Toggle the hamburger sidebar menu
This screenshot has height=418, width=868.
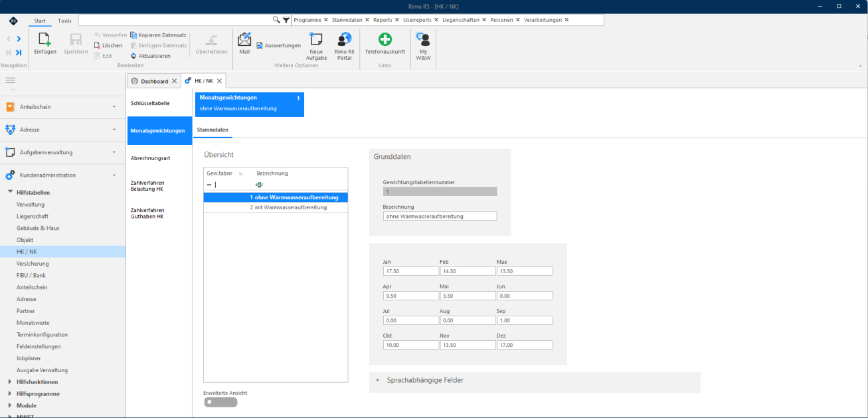click(10, 80)
